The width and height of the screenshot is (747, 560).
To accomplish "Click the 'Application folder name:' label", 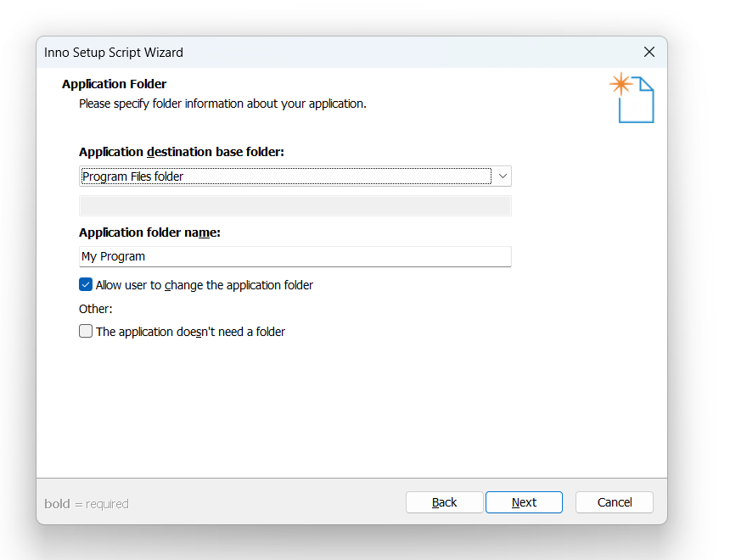I will pyautogui.click(x=149, y=232).
